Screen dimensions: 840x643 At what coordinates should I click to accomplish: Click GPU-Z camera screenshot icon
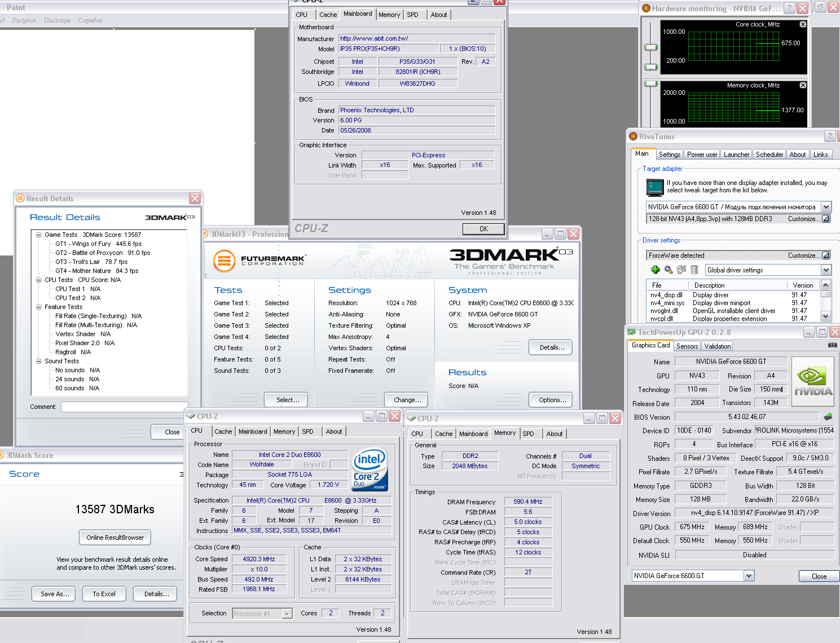(832, 345)
